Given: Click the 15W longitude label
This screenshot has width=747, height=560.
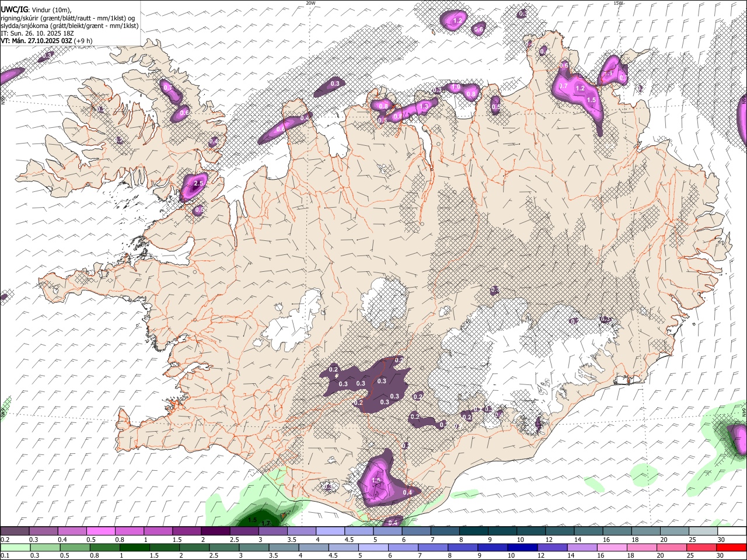Looking at the screenshot, I should coord(618,3).
